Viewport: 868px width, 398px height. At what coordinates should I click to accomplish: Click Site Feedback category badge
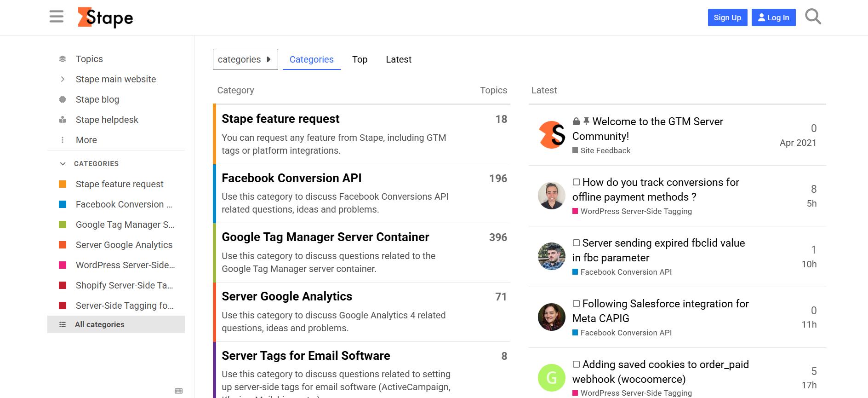point(601,150)
